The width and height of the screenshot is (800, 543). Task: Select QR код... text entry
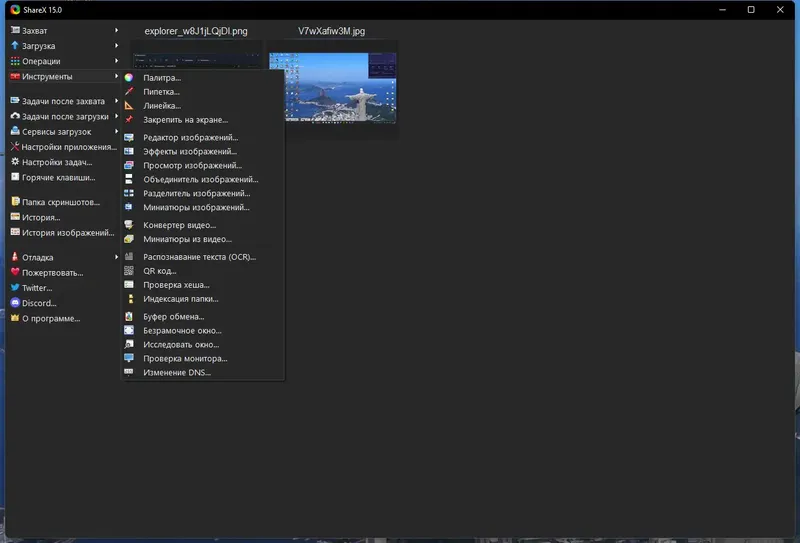coord(160,271)
